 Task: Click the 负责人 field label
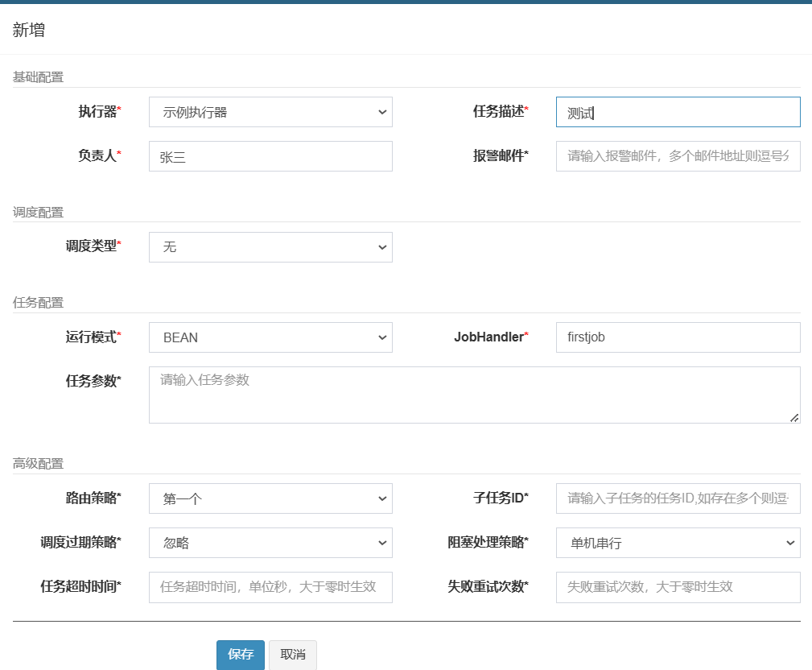(x=100, y=155)
